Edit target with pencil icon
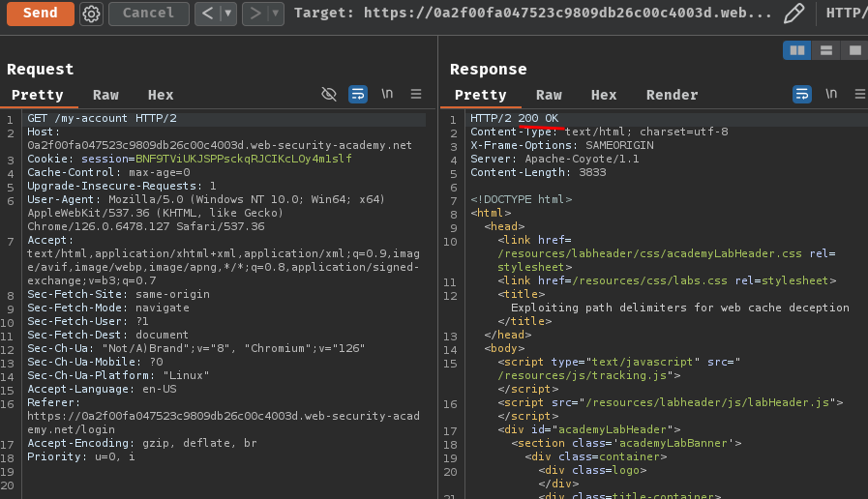Image resolution: width=868 pixels, height=499 pixels. coord(793,13)
